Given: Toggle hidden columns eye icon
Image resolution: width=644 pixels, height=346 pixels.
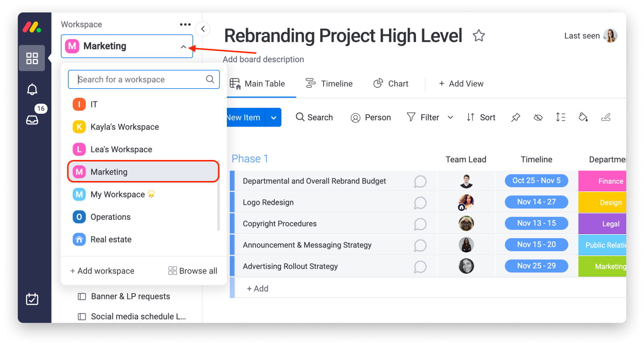Looking at the screenshot, I should click(538, 117).
